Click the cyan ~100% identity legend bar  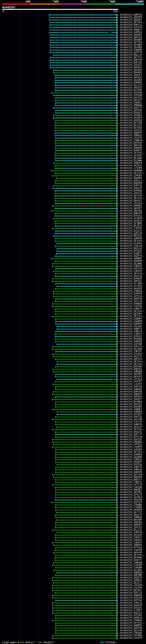[130, 4]
